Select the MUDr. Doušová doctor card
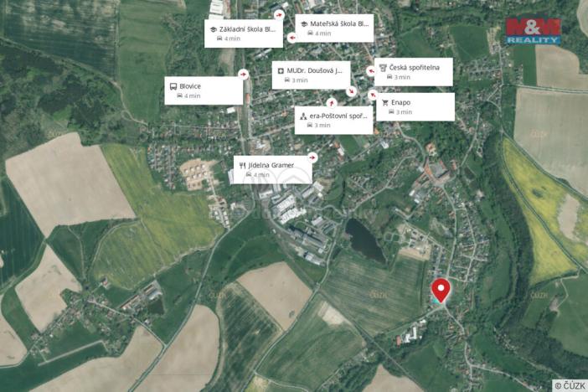The image size is (588, 392). point(312,75)
